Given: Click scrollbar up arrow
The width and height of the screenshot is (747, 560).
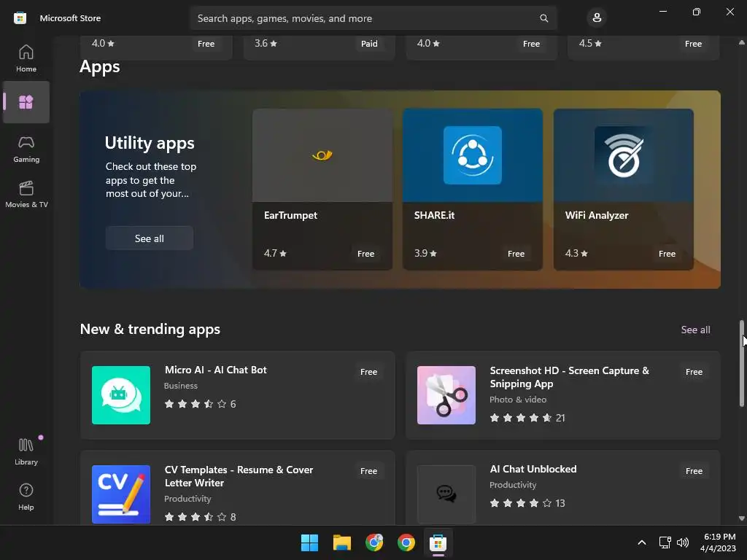Looking at the screenshot, I should [741, 43].
